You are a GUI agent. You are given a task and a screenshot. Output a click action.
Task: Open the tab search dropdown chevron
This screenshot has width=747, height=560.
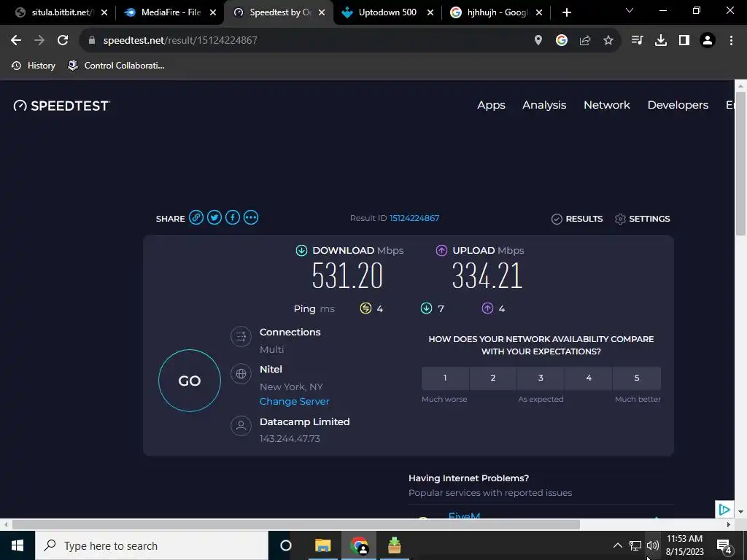(x=630, y=11)
